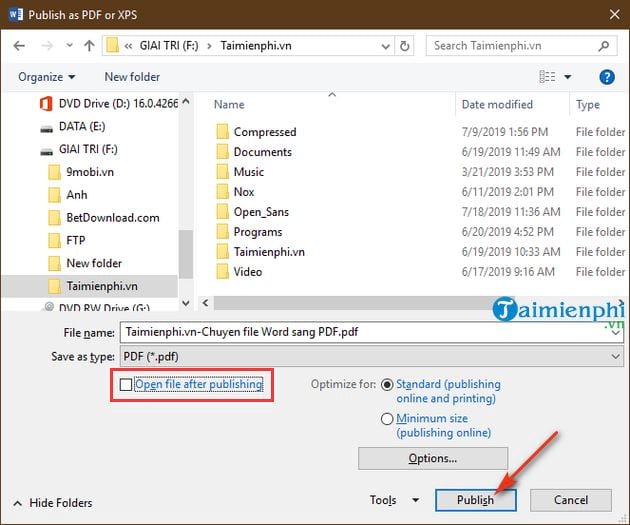Sort by the Name column header
630x525 pixels.
point(229,105)
